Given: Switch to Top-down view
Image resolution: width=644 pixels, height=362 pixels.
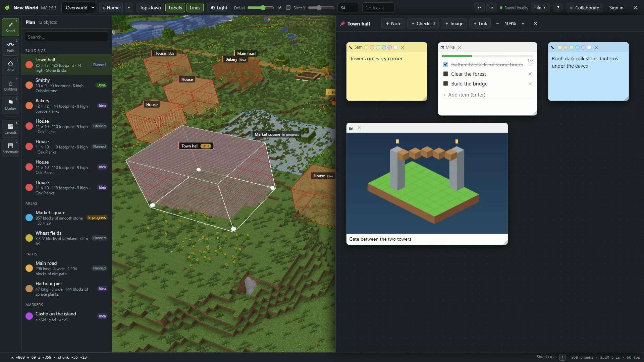Looking at the screenshot, I should [150, 8].
